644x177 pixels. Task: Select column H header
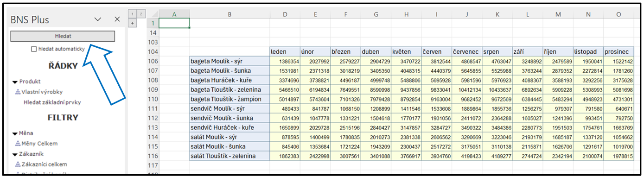click(x=406, y=14)
